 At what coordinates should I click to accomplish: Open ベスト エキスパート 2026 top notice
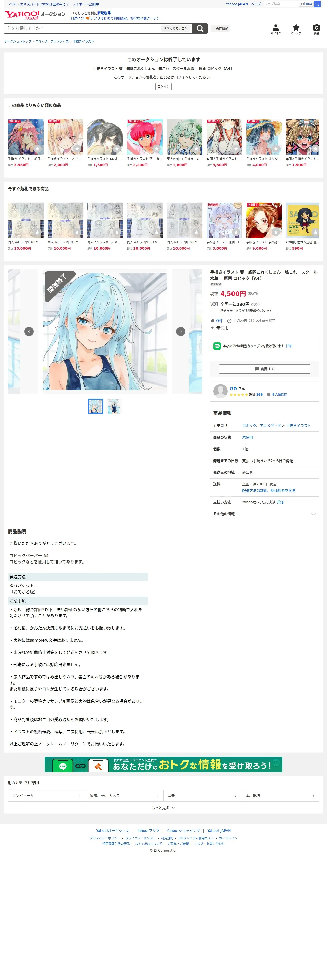pyautogui.click(x=54, y=4)
